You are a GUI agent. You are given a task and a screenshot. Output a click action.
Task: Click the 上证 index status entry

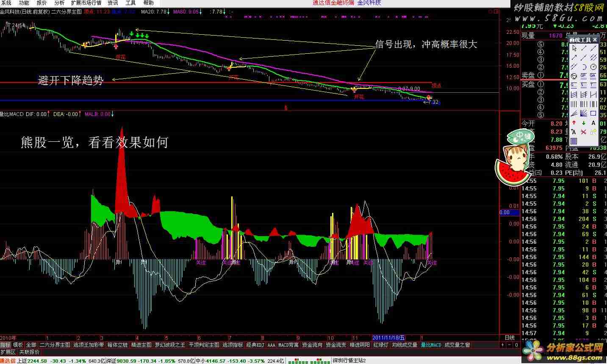click(61, 361)
